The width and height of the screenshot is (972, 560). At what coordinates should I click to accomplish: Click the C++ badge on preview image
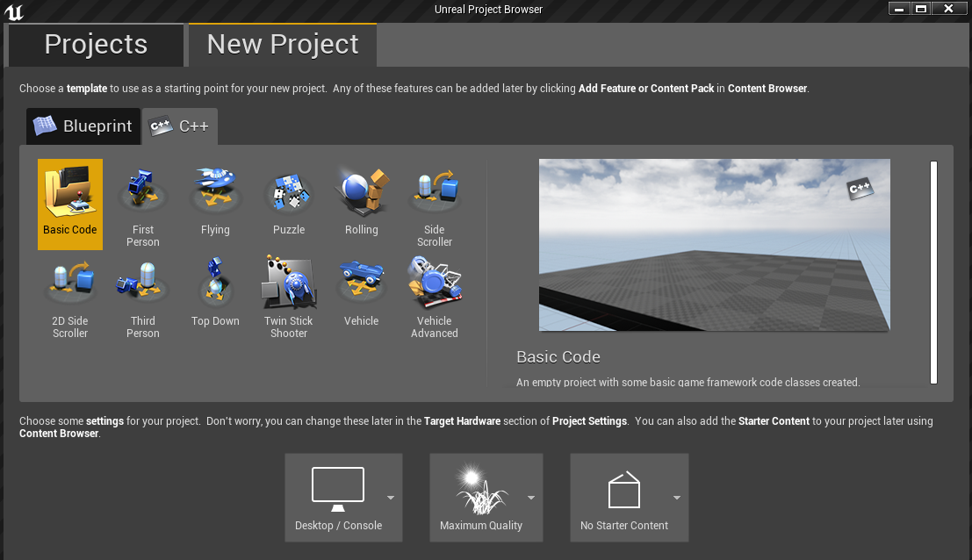860,189
